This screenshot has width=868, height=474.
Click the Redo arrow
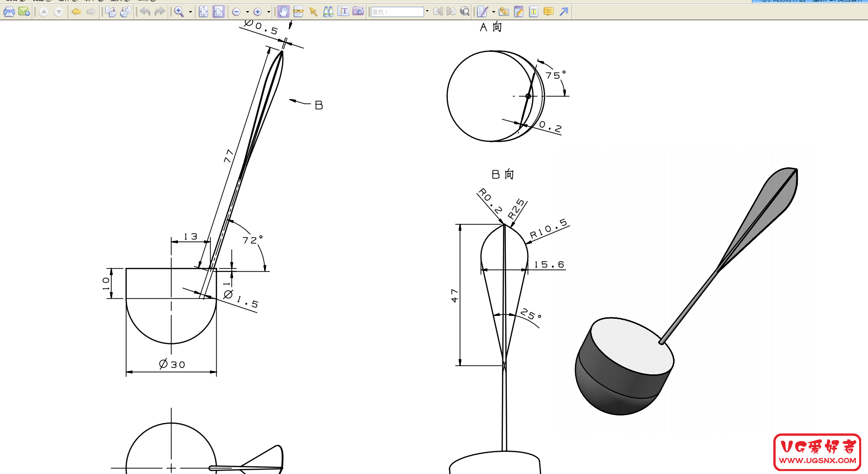click(160, 12)
